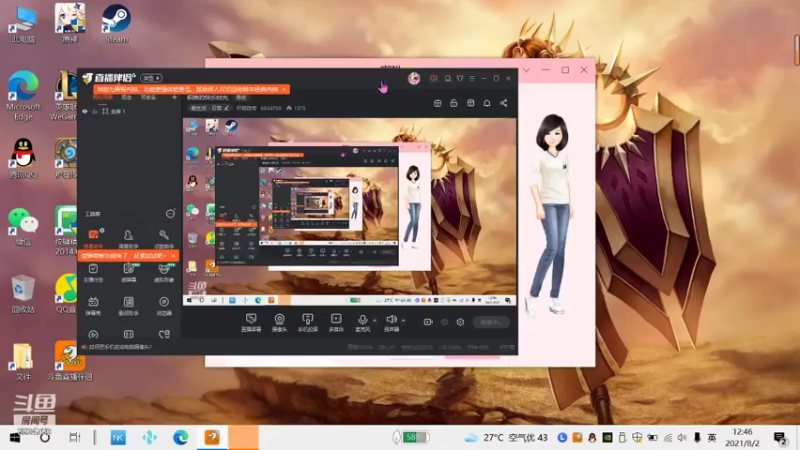Screen dimensions: 800x450
Task: Click the virtual girl avatar in pink window
Action: click(551, 214)
